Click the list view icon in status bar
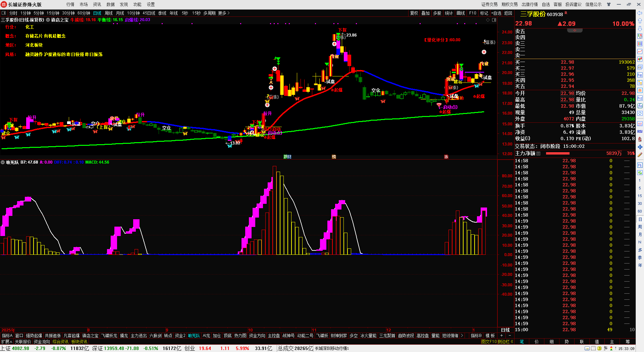Screen dimensions: 644x352 point(593,348)
